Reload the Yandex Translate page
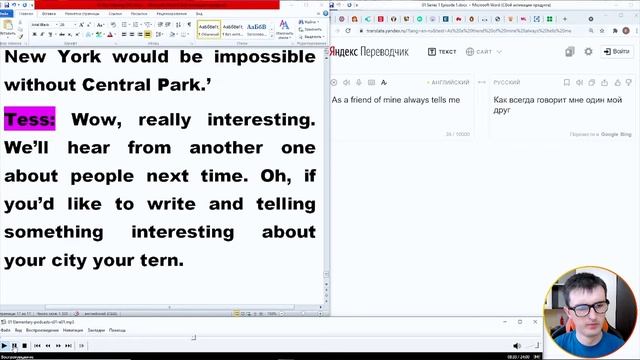 pyautogui.click(x=348, y=31)
